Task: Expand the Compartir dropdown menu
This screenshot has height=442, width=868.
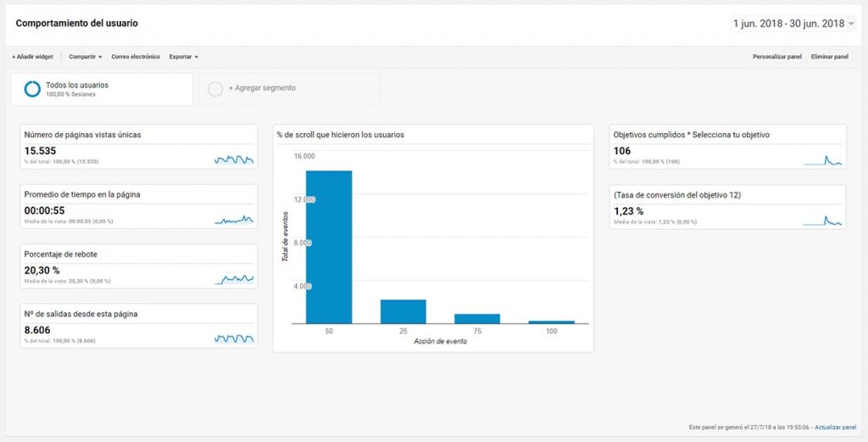Action: coord(86,57)
